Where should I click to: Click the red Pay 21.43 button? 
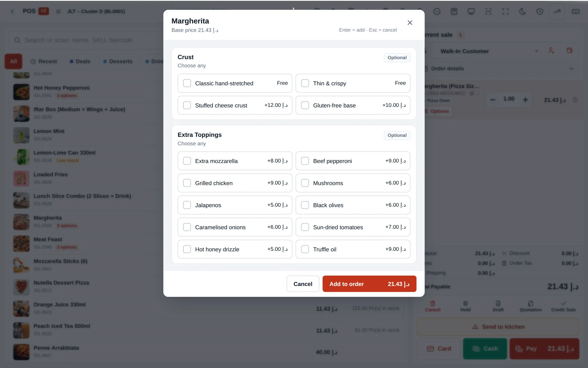click(x=544, y=349)
